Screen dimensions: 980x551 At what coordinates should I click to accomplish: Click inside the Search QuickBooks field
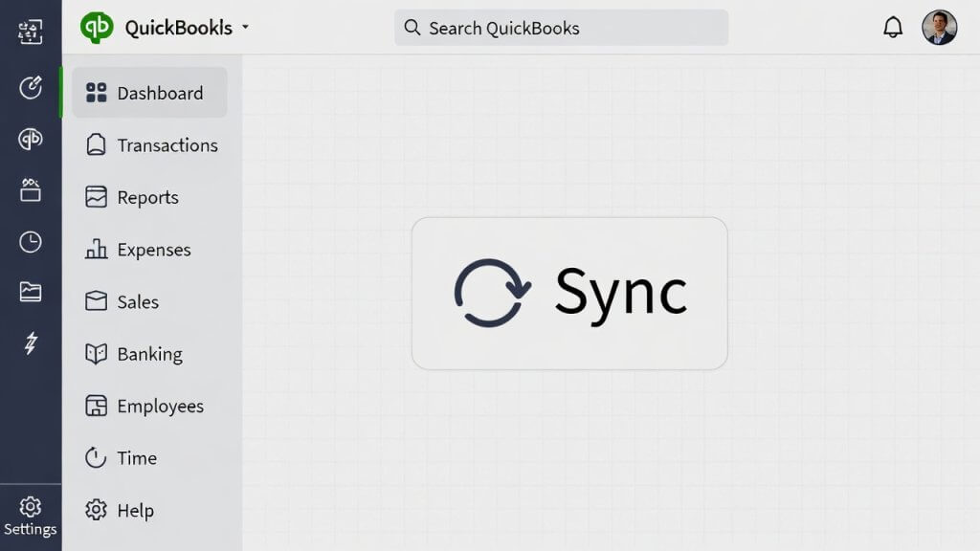pyautogui.click(x=561, y=28)
